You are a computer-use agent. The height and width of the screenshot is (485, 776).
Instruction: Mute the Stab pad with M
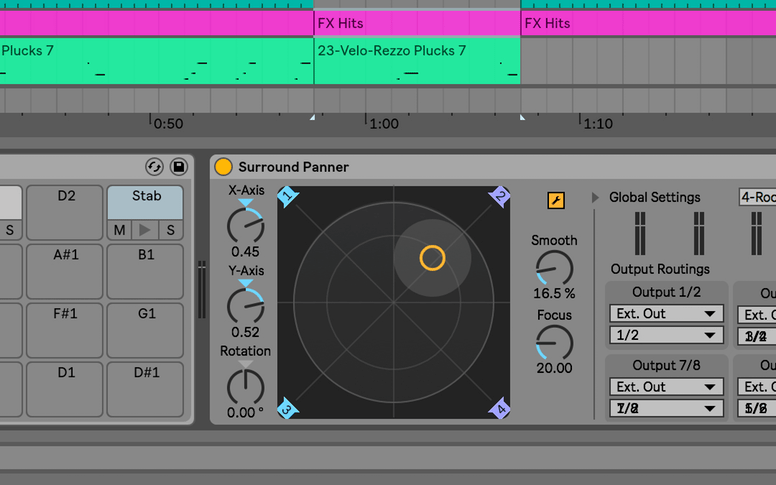click(x=119, y=230)
